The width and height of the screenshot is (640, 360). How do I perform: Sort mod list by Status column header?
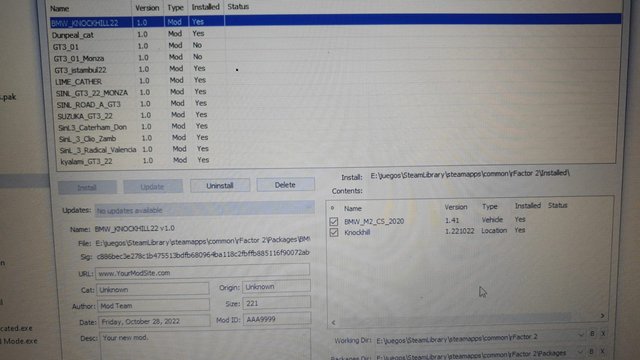point(238,7)
